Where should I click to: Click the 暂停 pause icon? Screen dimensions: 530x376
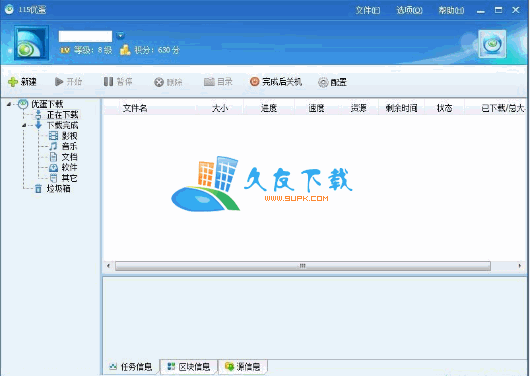[109, 81]
